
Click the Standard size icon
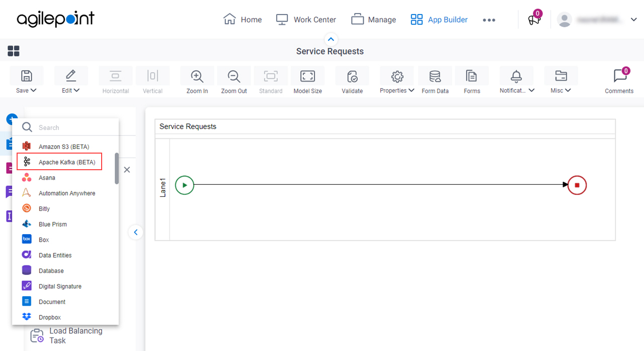click(x=271, y=76)
